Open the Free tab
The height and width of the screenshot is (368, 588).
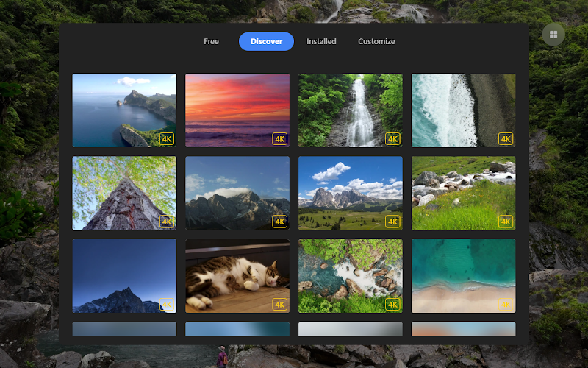pyautogui.click(x=211, y=41)
